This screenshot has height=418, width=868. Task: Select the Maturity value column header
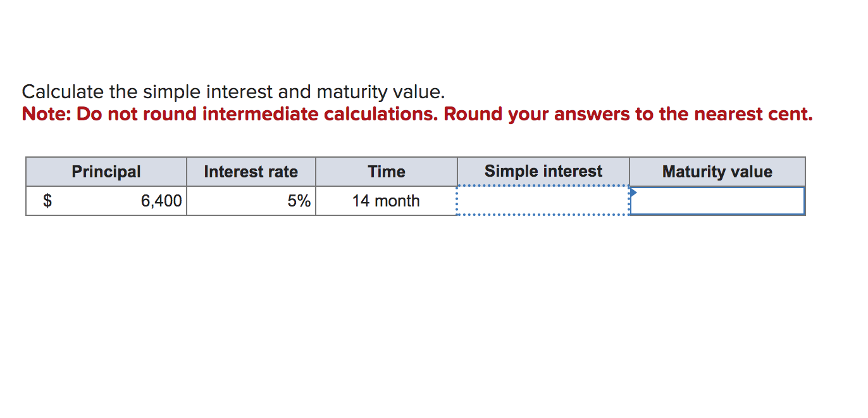tap(717, 171)
